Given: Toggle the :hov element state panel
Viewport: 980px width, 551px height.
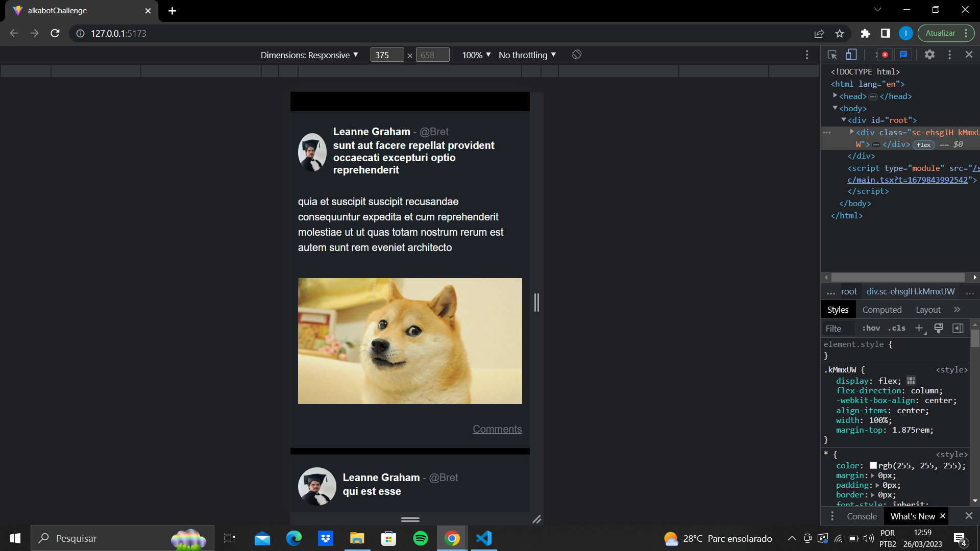Looking at the screenshot, I should tap(871, 328).
